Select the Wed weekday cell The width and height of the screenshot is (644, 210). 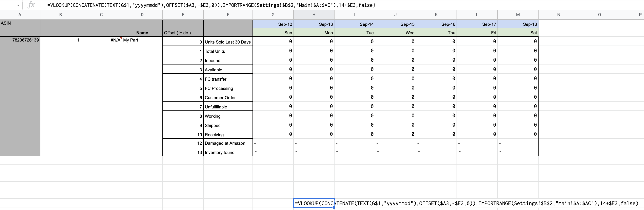396,32
